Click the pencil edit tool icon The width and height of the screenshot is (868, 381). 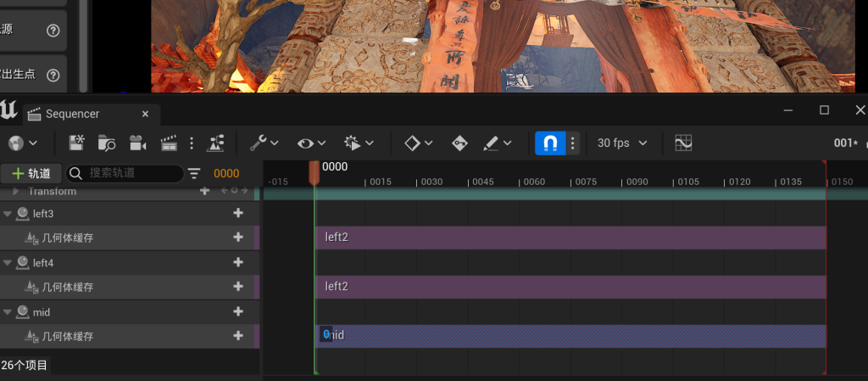(491, 143)
